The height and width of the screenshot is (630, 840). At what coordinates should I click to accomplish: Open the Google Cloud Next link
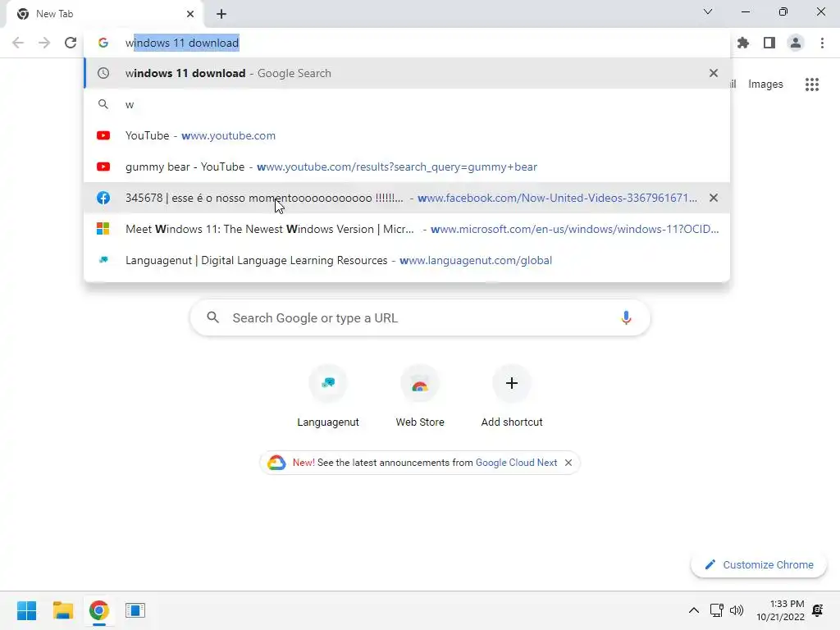tap(517, 463)
